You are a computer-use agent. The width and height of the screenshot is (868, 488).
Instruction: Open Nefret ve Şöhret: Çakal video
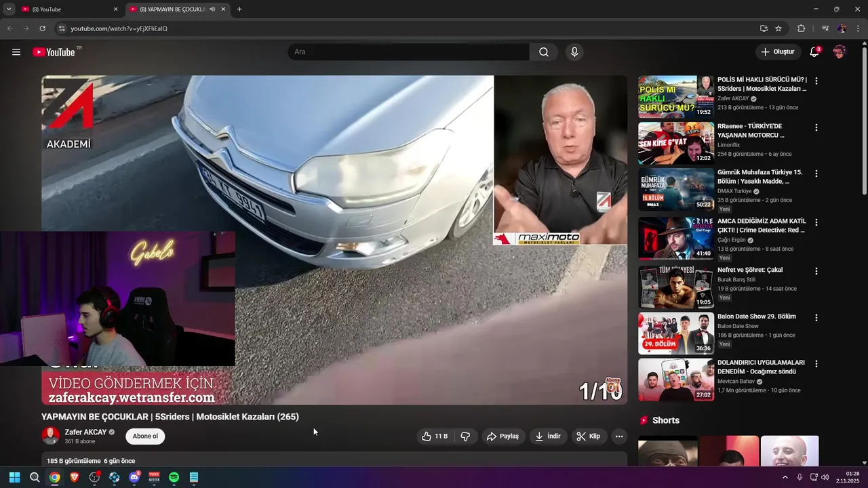750,270
